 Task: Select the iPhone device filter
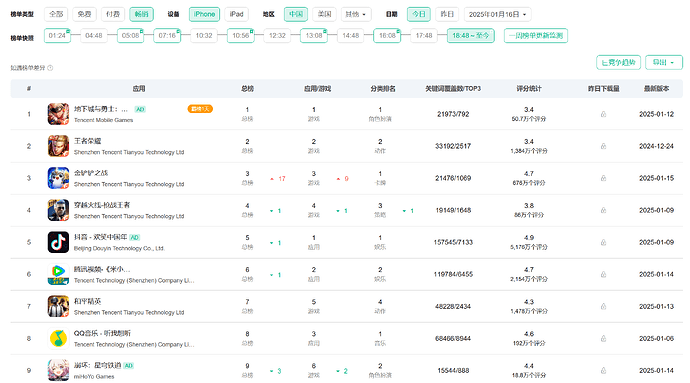204,14
